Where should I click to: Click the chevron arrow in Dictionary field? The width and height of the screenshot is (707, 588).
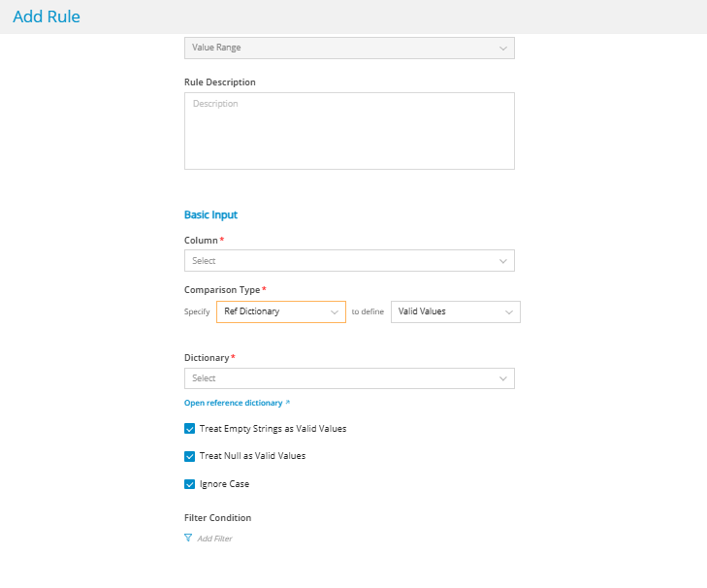tap(502, 378)
